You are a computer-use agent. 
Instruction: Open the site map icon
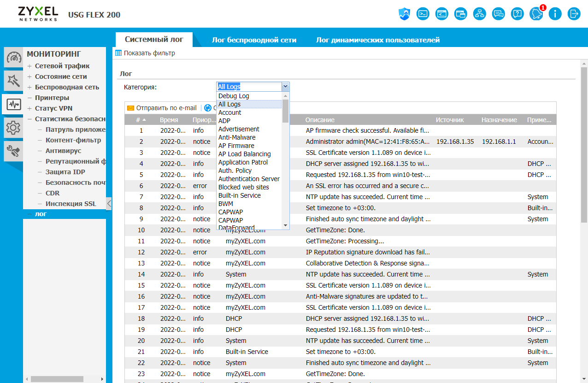tap(479, 14)
